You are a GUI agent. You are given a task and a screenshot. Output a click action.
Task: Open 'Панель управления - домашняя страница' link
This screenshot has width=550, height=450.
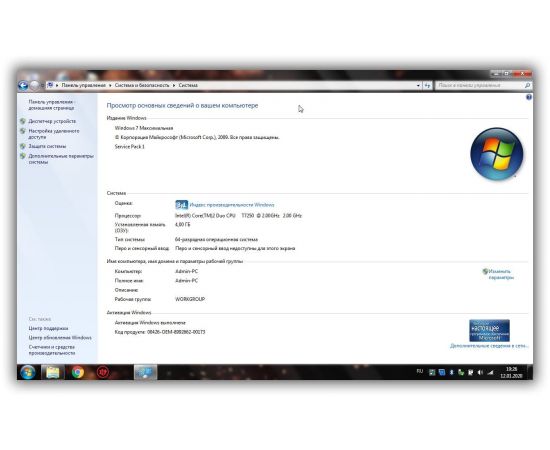point(52,105)
